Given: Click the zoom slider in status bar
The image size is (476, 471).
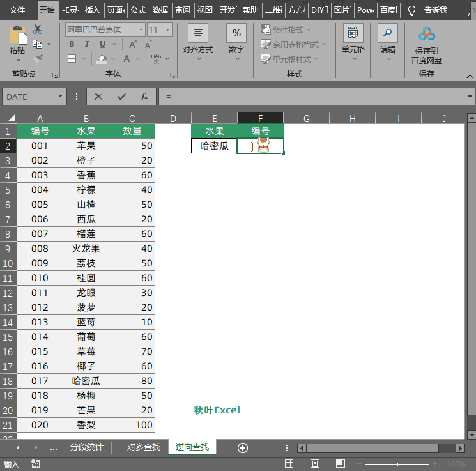Looking at the screenshot, I should (x=397, y=464).
